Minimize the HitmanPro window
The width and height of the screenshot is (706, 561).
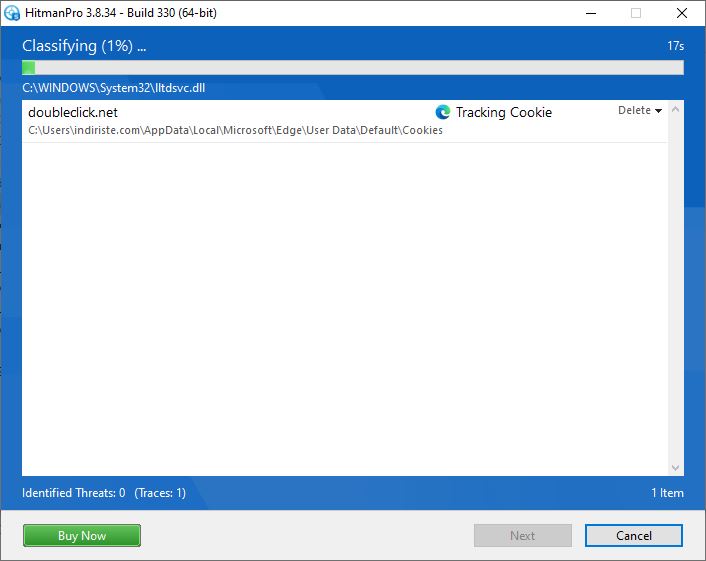591,13
